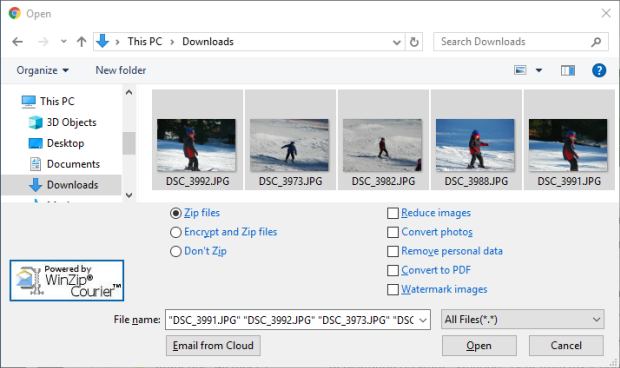Enable the Convert to PDF checkbox
Viewport: 620px width, 368px height.
click(x=393, y=270)
